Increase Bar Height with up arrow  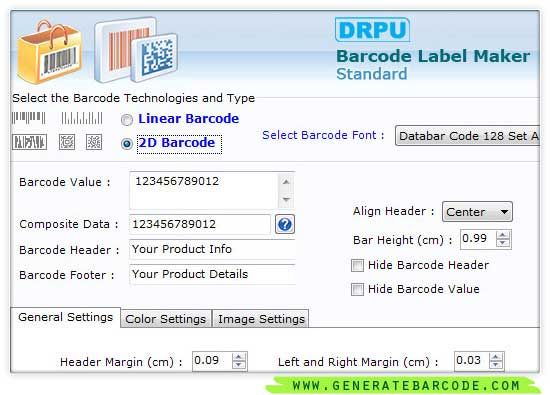(x=503, y=236)
